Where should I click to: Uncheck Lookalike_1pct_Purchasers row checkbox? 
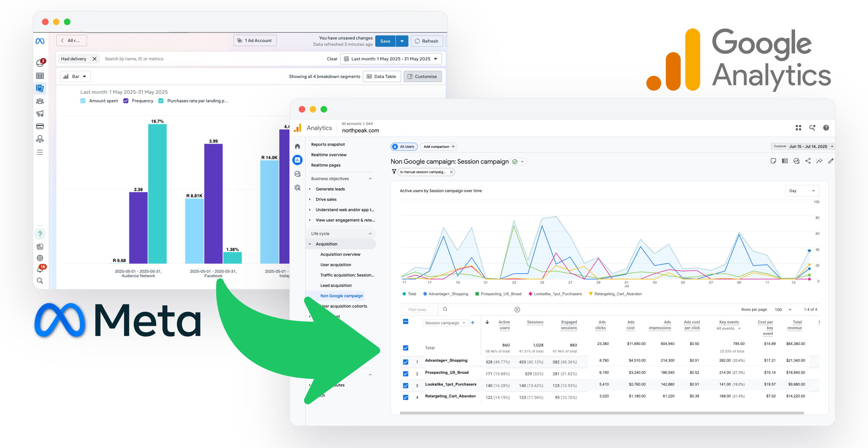pos(406,386)
